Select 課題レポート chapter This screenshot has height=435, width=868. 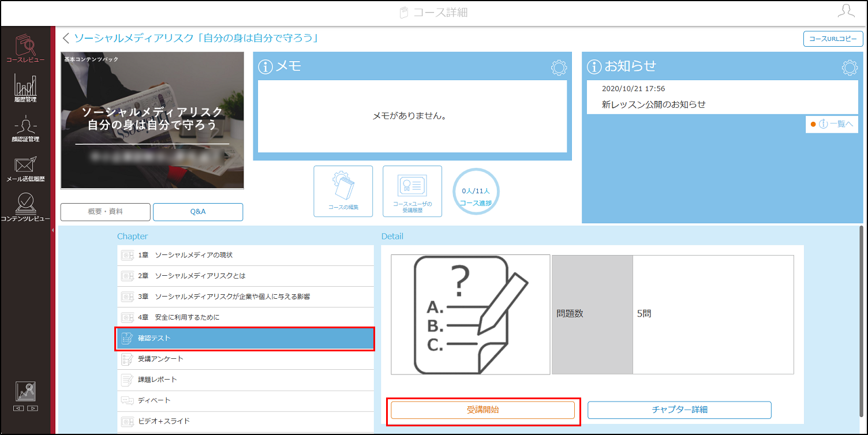(245, 380)
